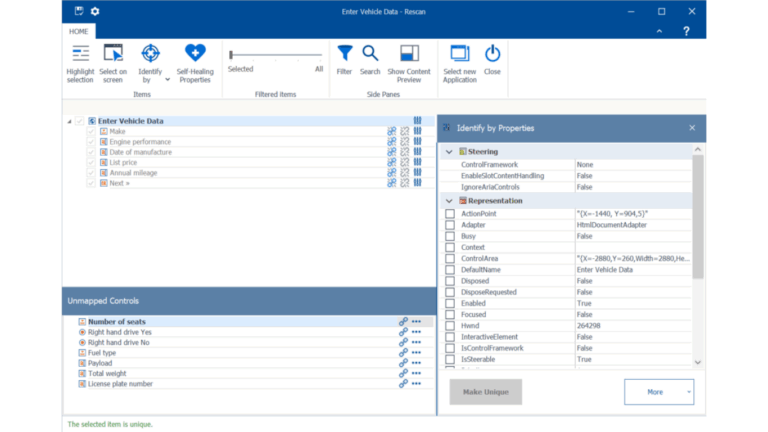Enable the DefaultName property checkbox

click(x=450, y=270)
